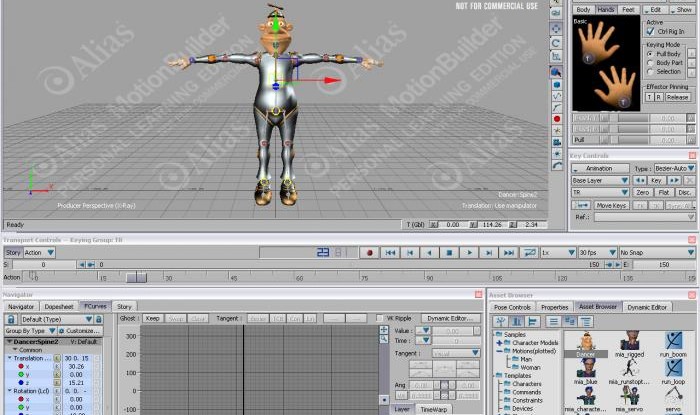Image resolution: width=700 pixels, height=415 pixels.
Task: Click the record button in Transport Controls
Action: point(370,253)
